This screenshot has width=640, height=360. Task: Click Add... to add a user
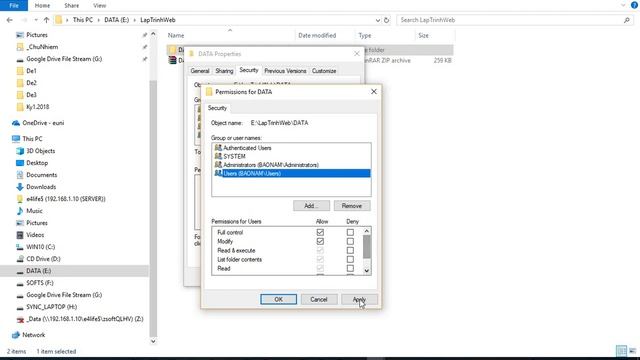click(311, 206)
